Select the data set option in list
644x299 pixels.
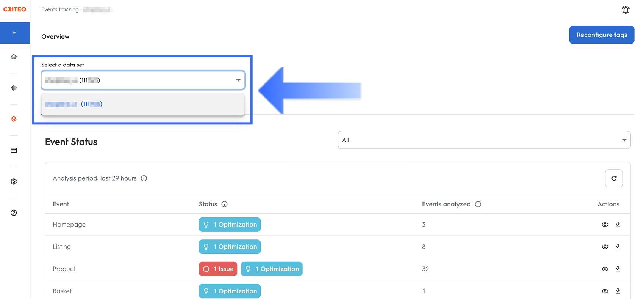pyautogui.click(x=143, y=104)
